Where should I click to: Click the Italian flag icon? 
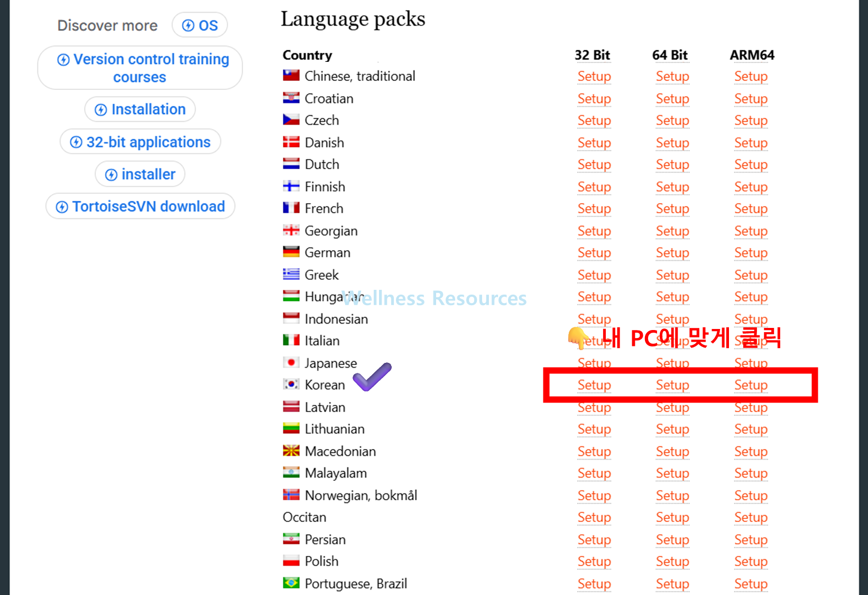click(291, 340)
